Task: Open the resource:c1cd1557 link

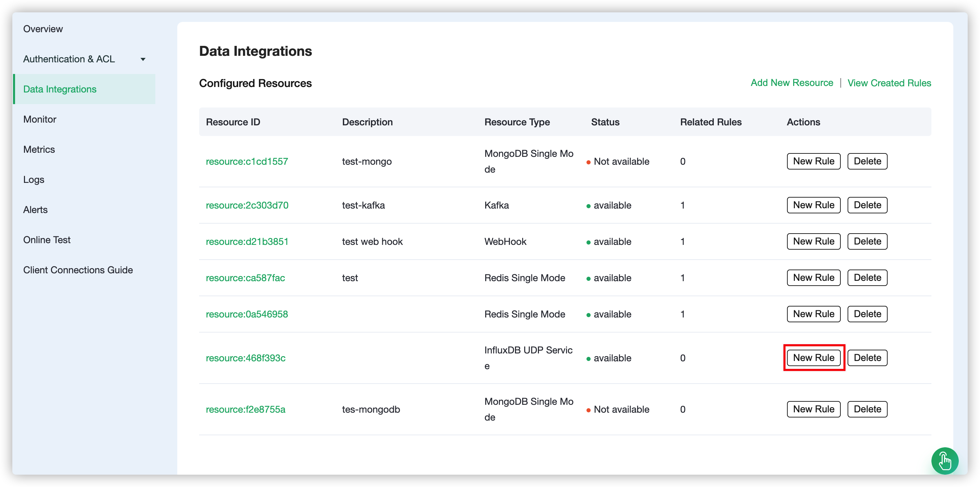Action: [x=246, y=161]
